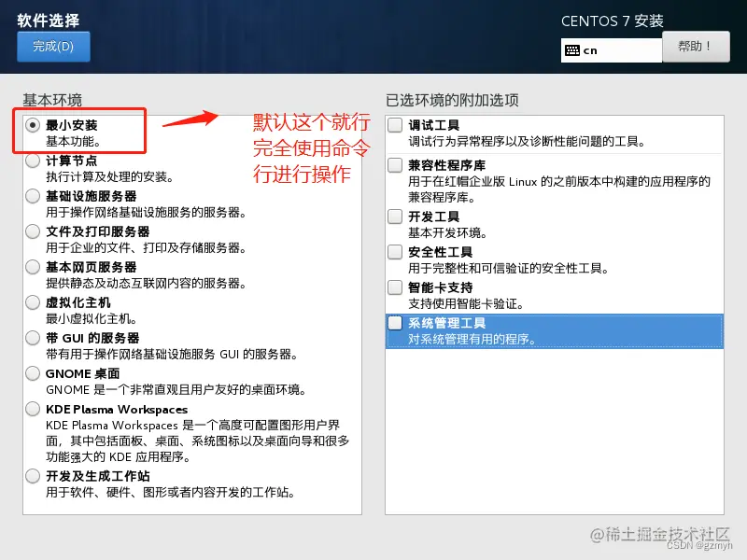Tick the 兼容性程序库 checkbox
747x560 pixels.
tap(395, 165)
